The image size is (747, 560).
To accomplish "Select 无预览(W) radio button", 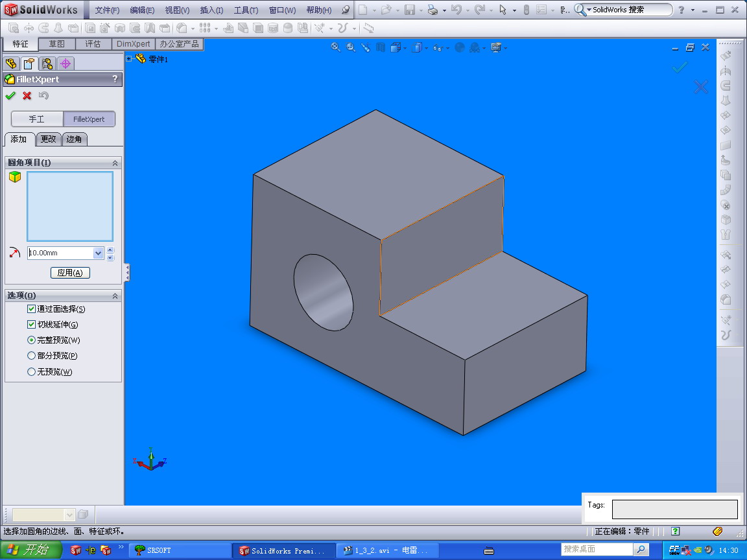I will point(31,371).
